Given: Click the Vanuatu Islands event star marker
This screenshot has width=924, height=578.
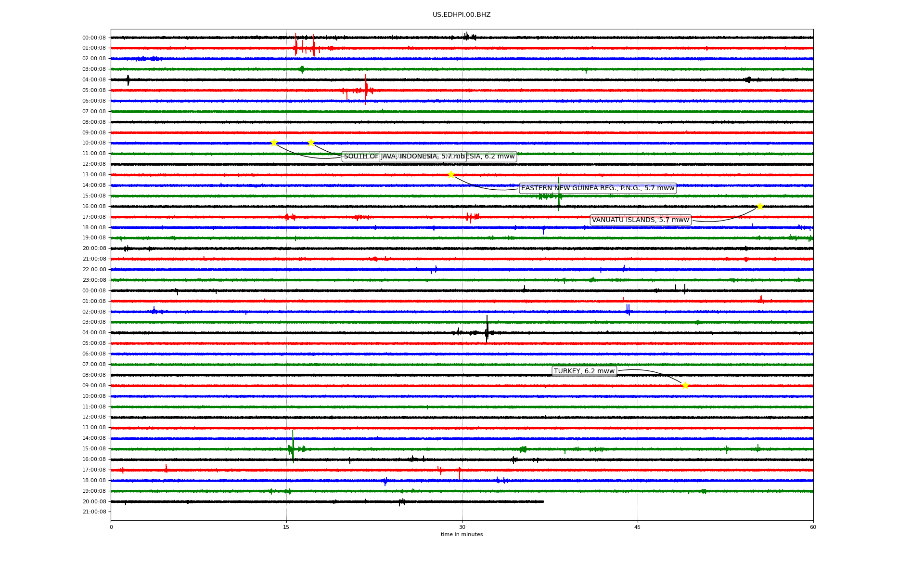Looking at the screenshot, I should pos(760,206).
